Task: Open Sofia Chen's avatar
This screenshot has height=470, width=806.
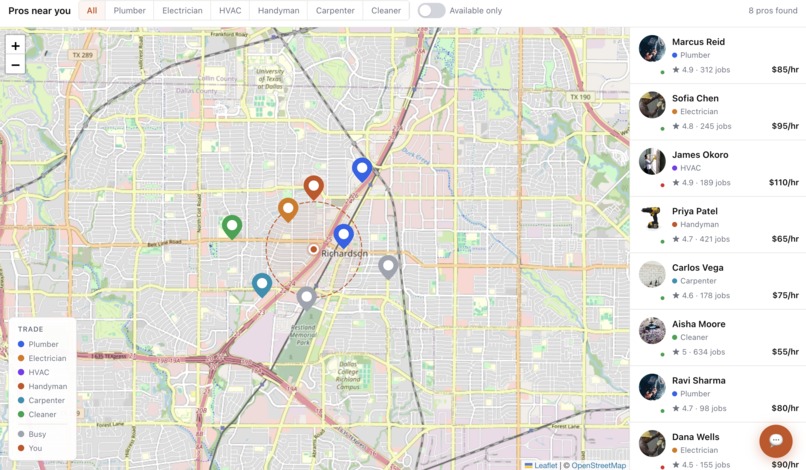Action: pos(652,105)
